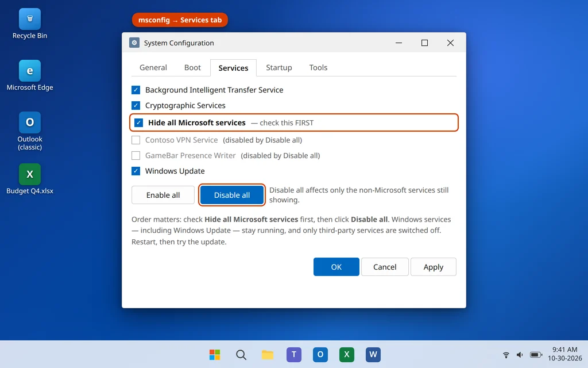Click the System Configuration gear icon

coord(134,43)
